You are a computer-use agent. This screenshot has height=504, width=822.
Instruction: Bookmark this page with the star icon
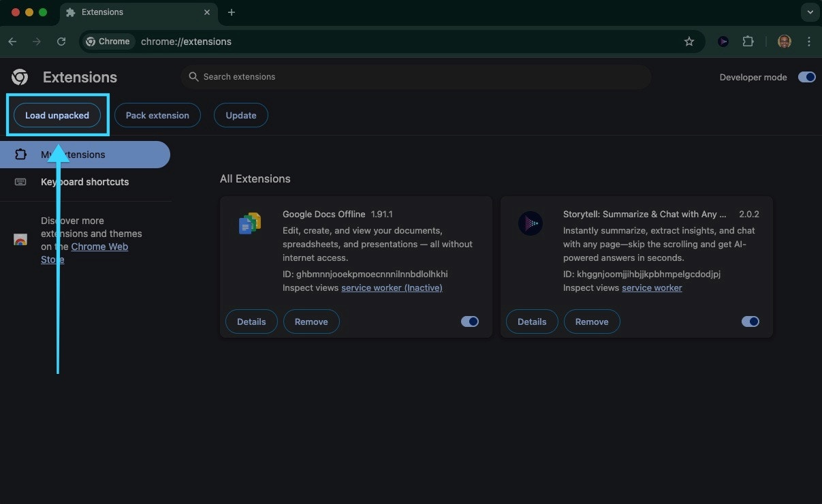(x=689, y=42)
